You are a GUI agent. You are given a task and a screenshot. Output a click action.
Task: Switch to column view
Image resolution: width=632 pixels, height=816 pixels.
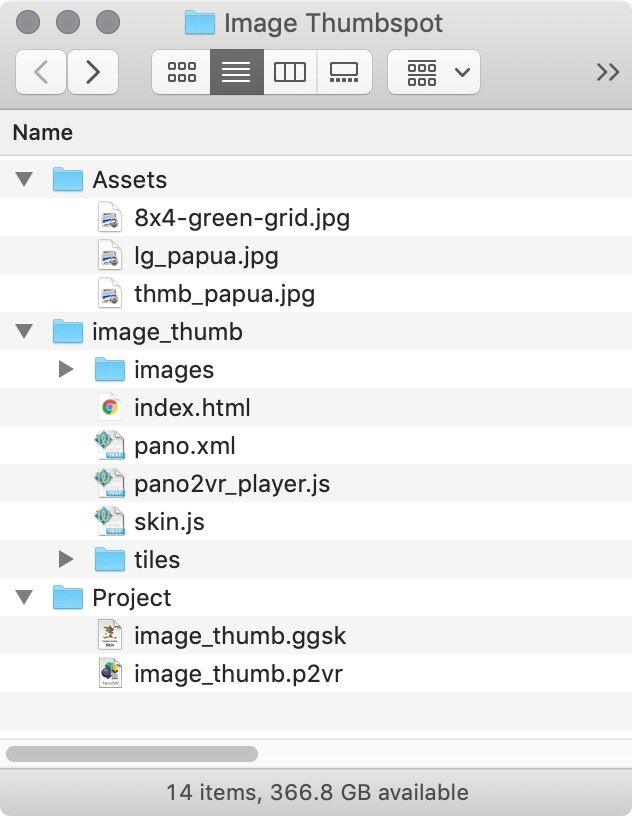click(x=289, y=72)
